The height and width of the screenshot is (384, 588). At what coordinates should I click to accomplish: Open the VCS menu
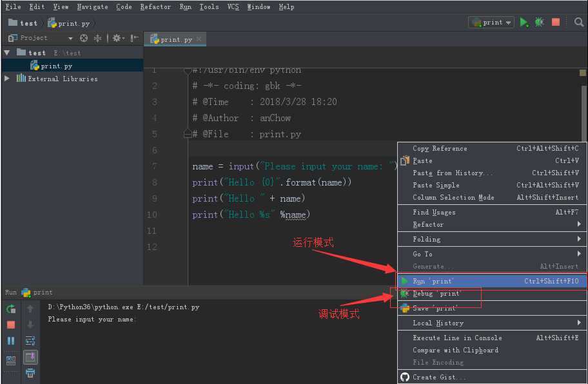[x=233, y=6]
